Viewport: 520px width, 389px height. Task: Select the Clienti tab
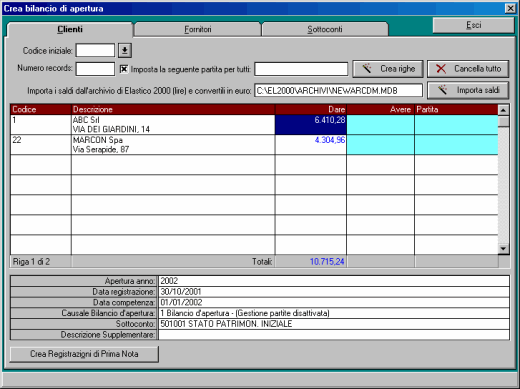pyautogui.click(x=70, y=29)
